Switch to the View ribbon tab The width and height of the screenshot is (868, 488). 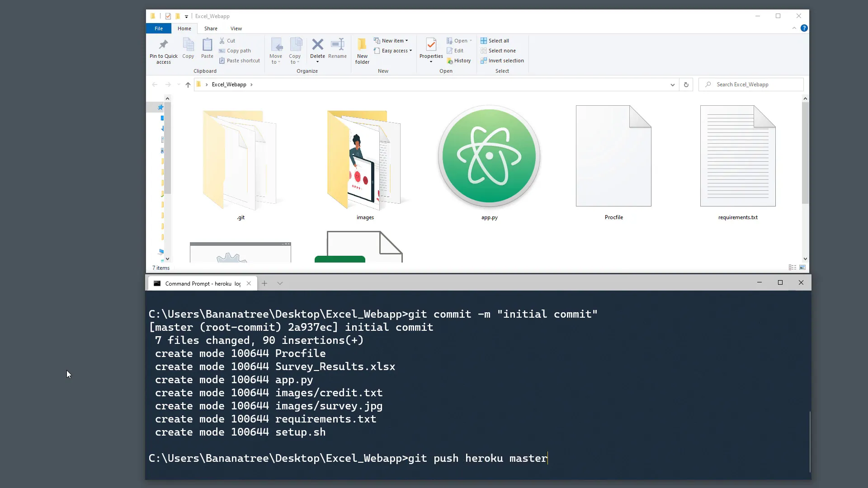click(x=236, y=28)
